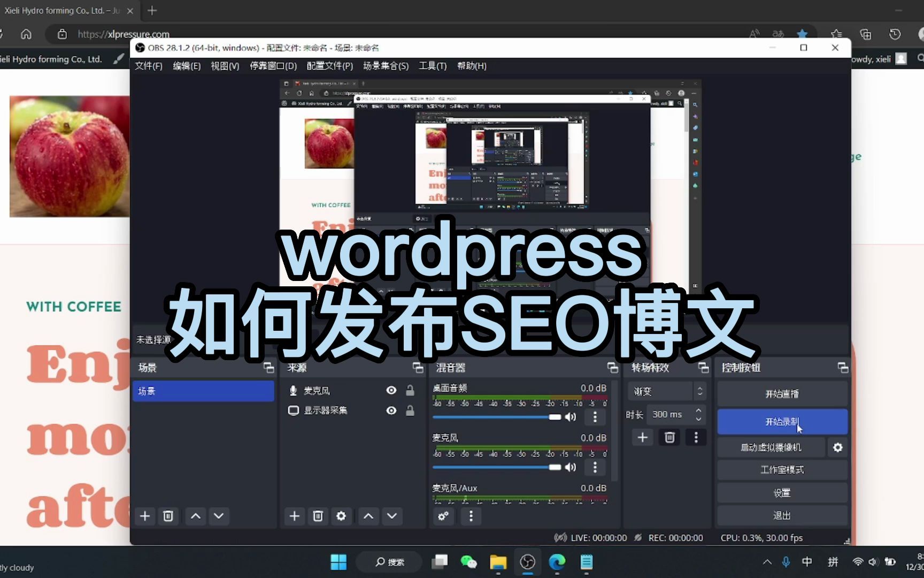This screenshot has height=578, width=924.
Task: Enable 工作室模式
Action: (782, 470)
